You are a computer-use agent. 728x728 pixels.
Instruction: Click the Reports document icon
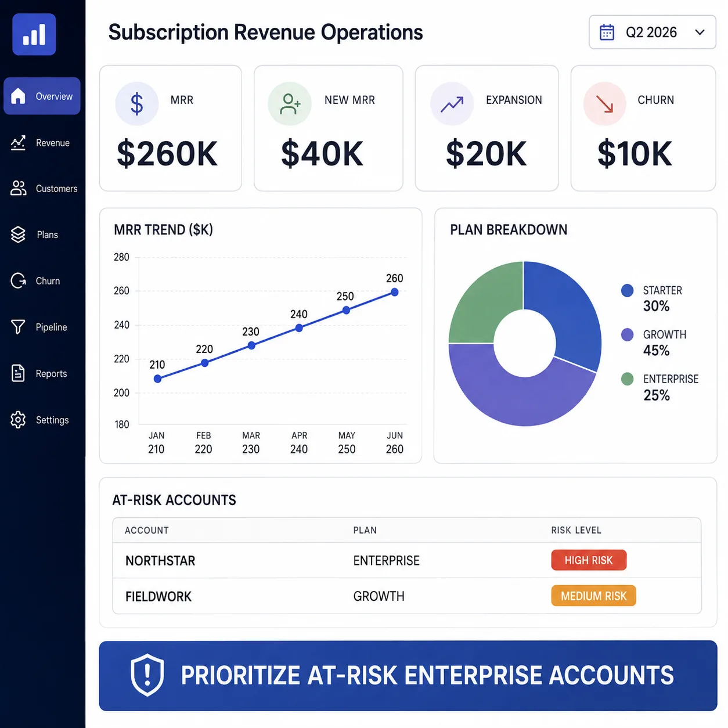(18, 373)
